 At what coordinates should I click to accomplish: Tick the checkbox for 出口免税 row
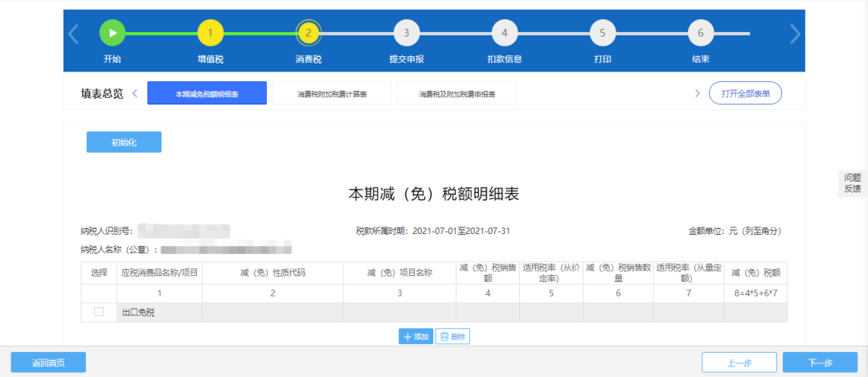[x=99, y=312]
